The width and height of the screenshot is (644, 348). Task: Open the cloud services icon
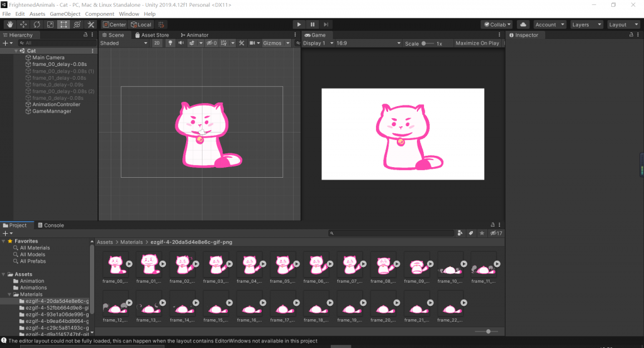pyautogui.click(x=523, y=24)
